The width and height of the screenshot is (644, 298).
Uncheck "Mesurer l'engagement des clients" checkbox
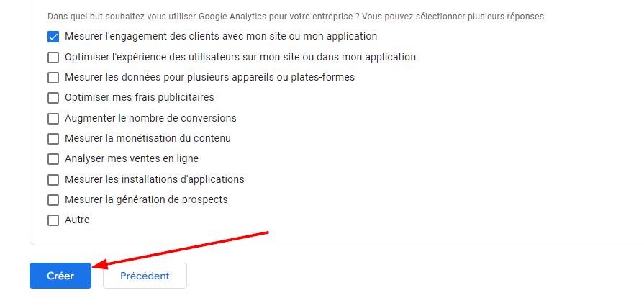point(53,37)
